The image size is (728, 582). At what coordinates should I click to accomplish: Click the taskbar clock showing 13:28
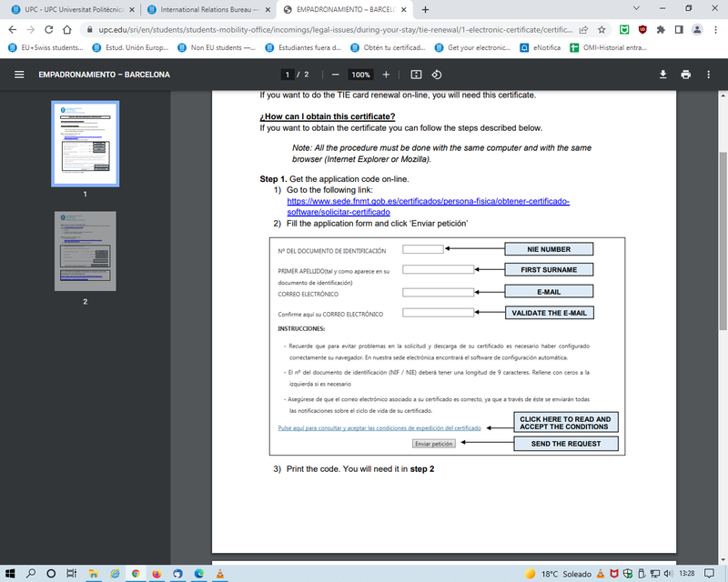coord(687,574)
